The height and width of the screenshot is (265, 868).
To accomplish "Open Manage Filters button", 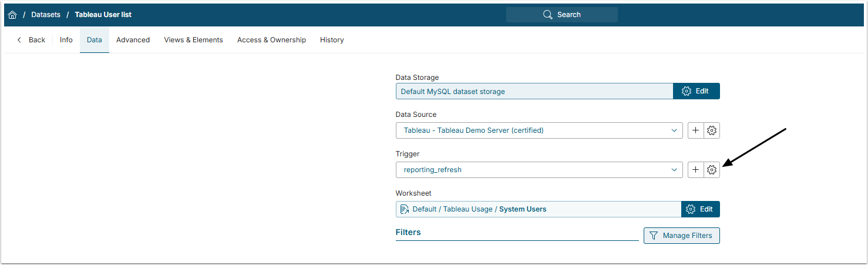I will (x=681, y=236).
